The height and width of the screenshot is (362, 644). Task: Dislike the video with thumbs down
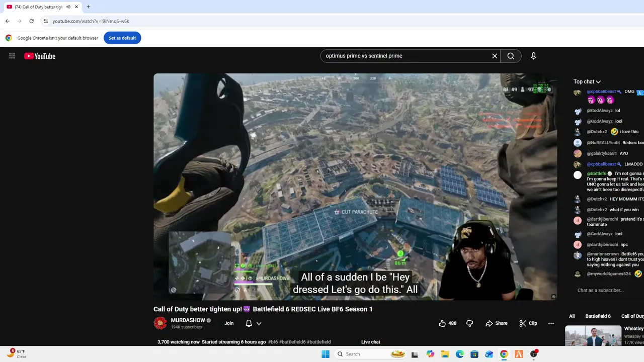469,323
